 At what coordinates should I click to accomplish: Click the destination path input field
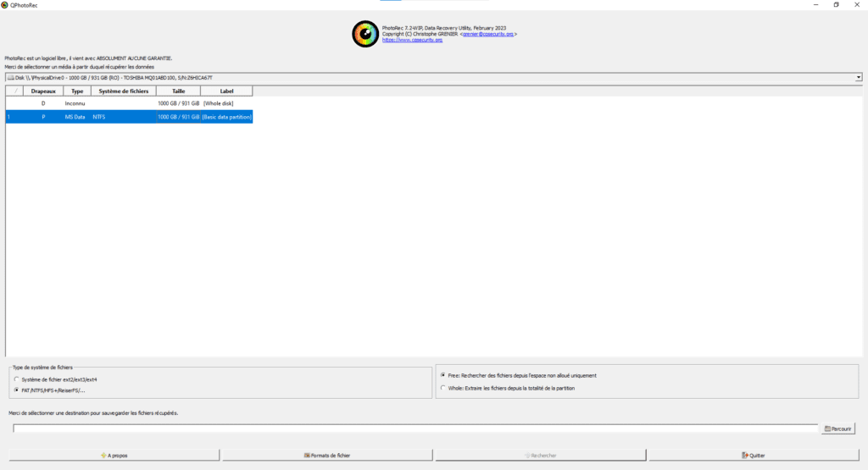point(415,429)
